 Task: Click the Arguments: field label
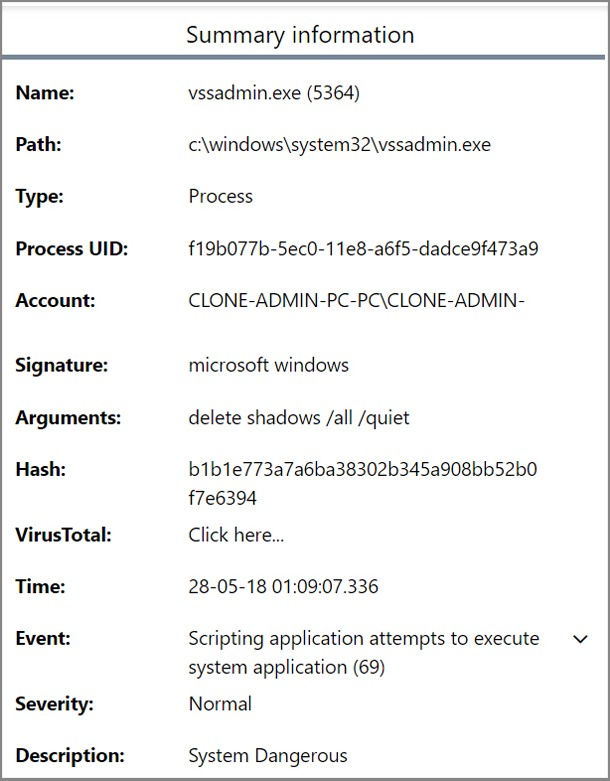[67, 417]
